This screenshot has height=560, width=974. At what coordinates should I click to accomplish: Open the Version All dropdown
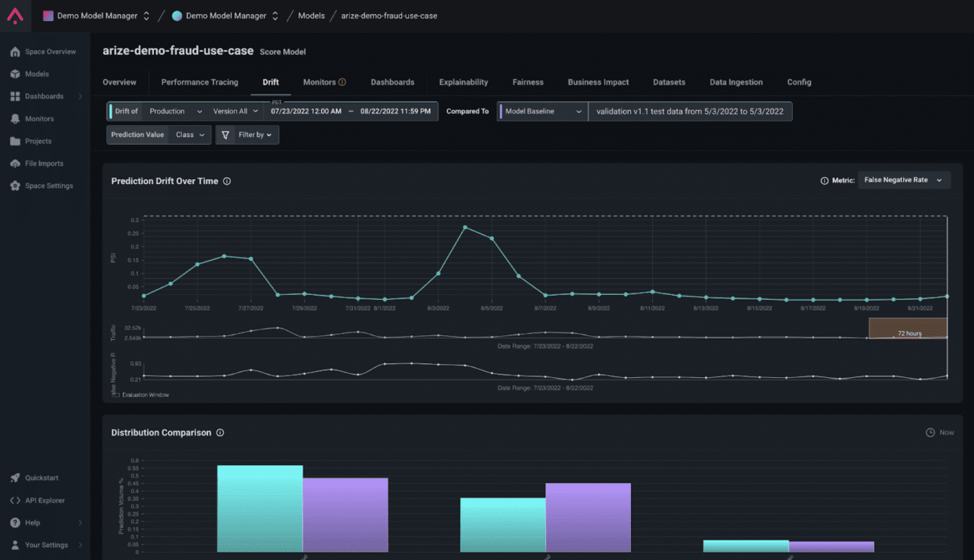click(x=236, y=111)
